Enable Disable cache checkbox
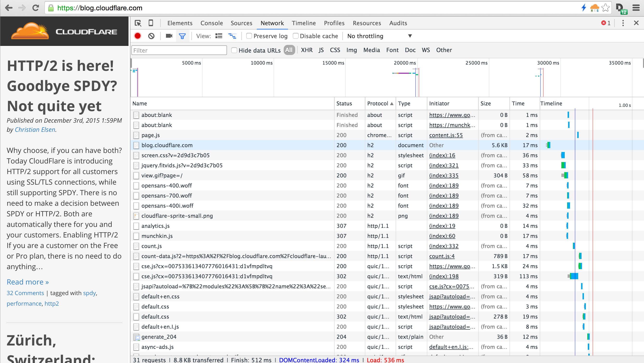Image resolution: width=644 pixels, height=363 pixels. click(295, 36)
